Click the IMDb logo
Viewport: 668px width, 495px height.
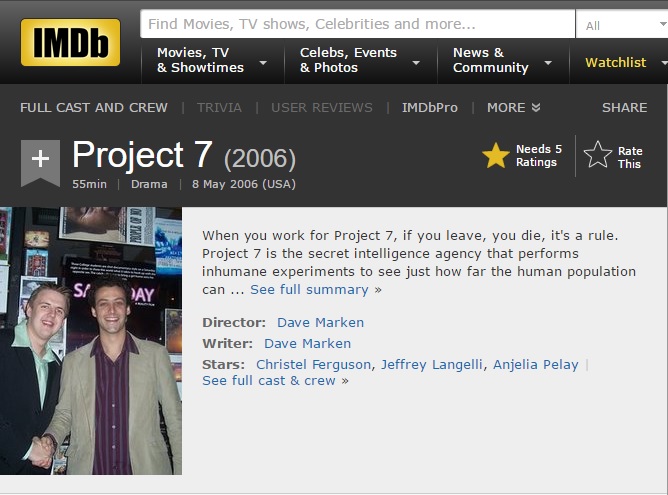[x=70, y=42]
